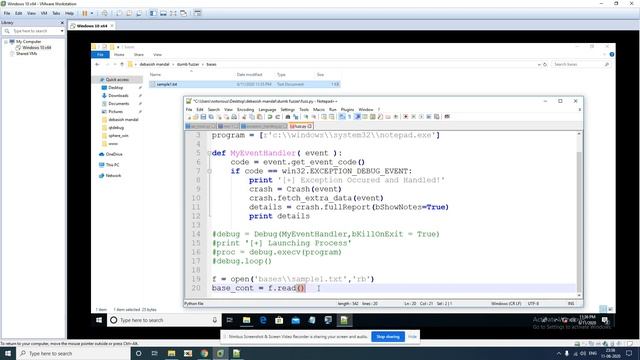Toggle VMware library sidebar view icon
The width and height of the screenshot is (640, 360).
tap(153, 13)
